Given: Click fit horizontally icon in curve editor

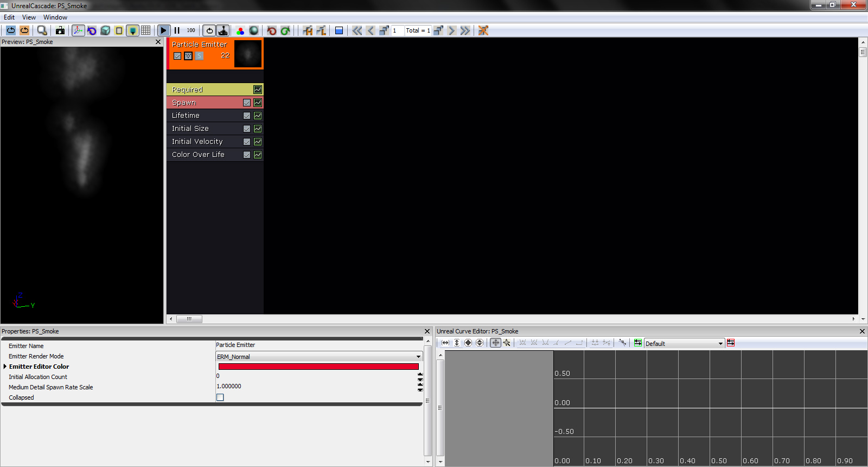Looking at the screenshot, I should pyautogui.click(x=445, y=343).
